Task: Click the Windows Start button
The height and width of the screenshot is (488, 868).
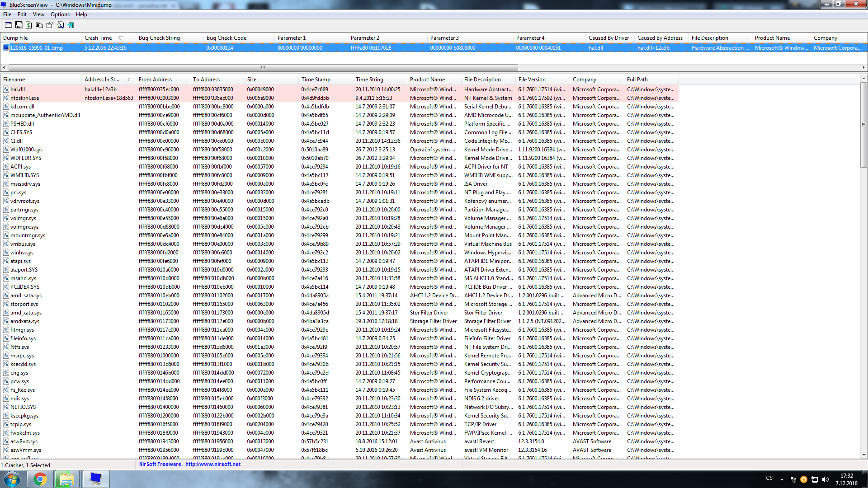Action: click(x=12, y=479)
